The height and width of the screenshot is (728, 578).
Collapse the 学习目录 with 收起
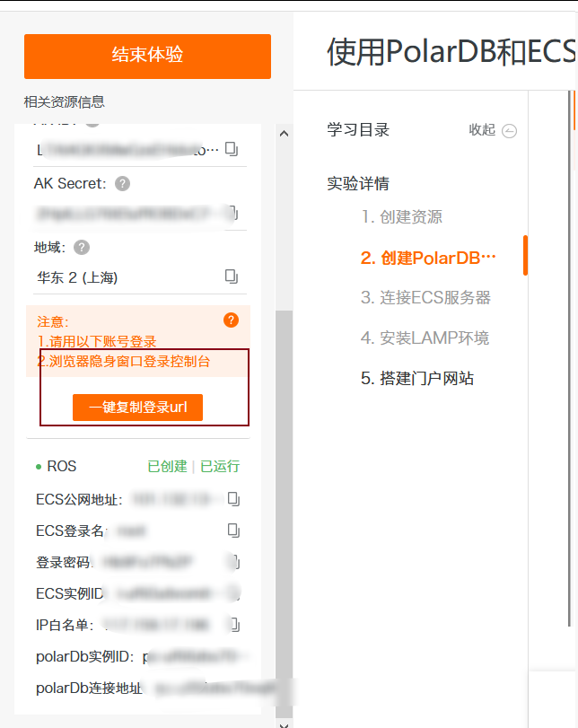(493, 130)
